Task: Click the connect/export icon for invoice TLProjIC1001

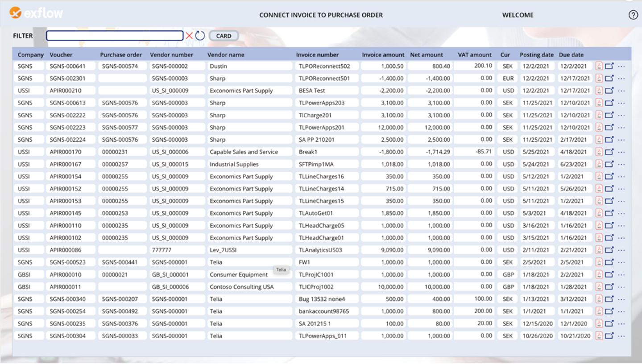Action: pyautogui.click(x=609, y=274)
